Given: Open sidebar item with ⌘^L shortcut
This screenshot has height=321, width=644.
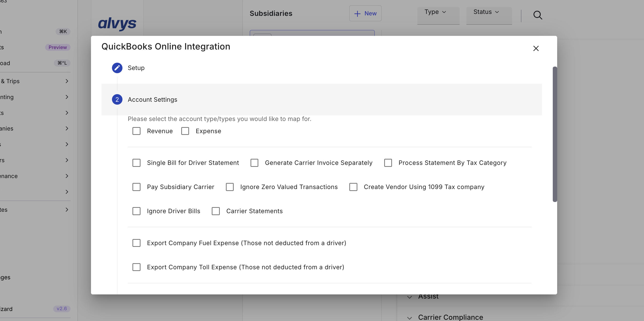Looking at the screenshot, I should point(35,63).
